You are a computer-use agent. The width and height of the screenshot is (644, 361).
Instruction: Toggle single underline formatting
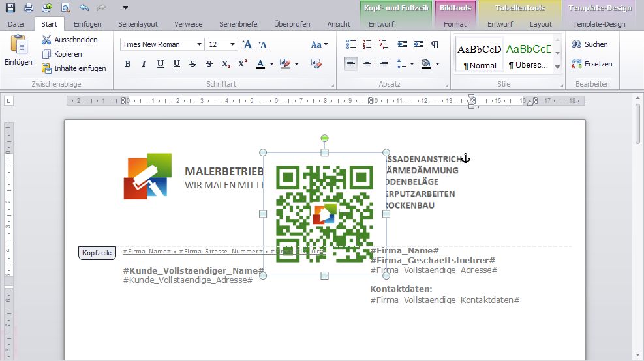160,64
